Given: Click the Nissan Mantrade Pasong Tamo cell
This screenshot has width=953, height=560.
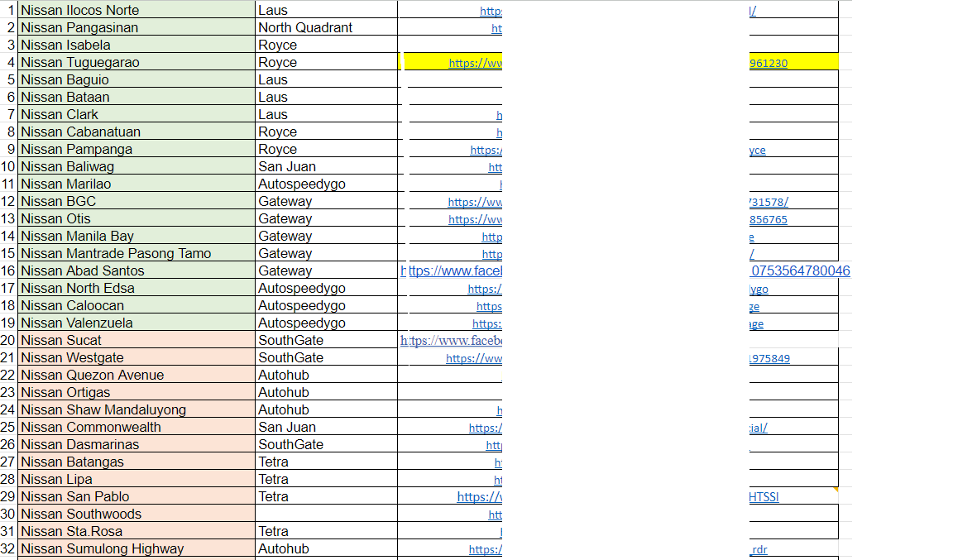Looking at the screenshot, I should click(136, 253).
